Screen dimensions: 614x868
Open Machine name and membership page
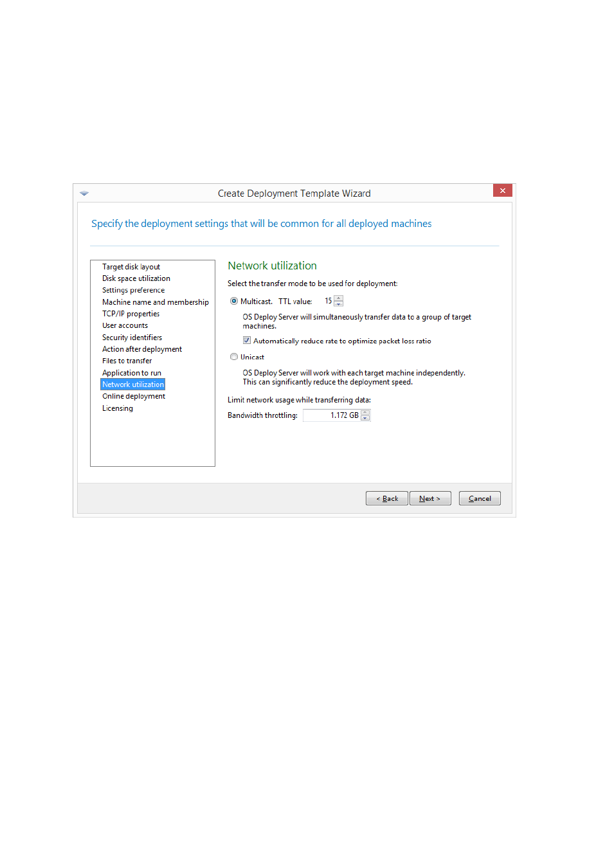pyautogui.click(x=156, y=302)
